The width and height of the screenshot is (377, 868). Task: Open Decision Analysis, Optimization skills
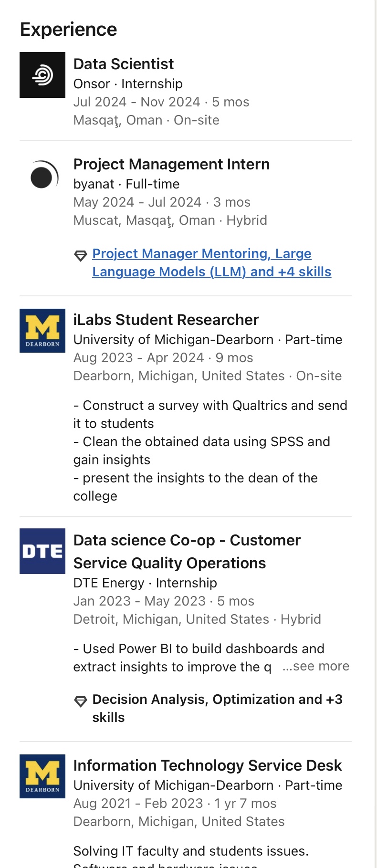(217, 700)
